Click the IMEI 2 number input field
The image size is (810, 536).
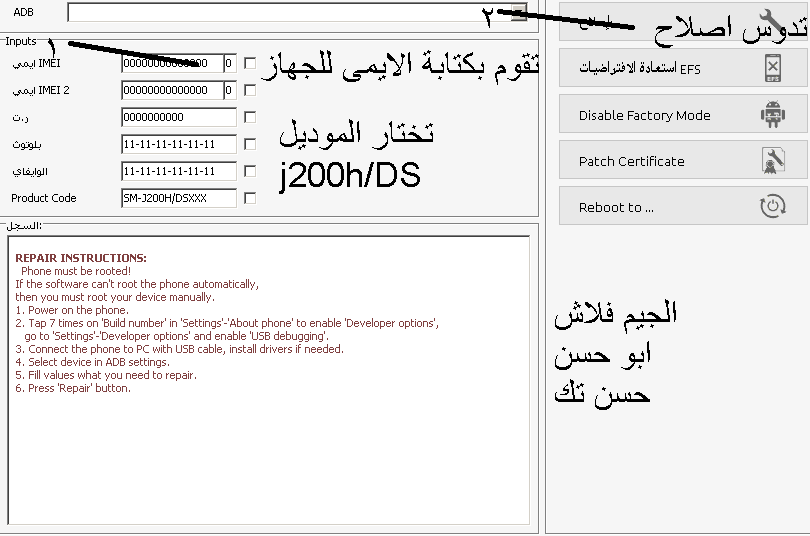pyautogui.click(x=172, y=90)
